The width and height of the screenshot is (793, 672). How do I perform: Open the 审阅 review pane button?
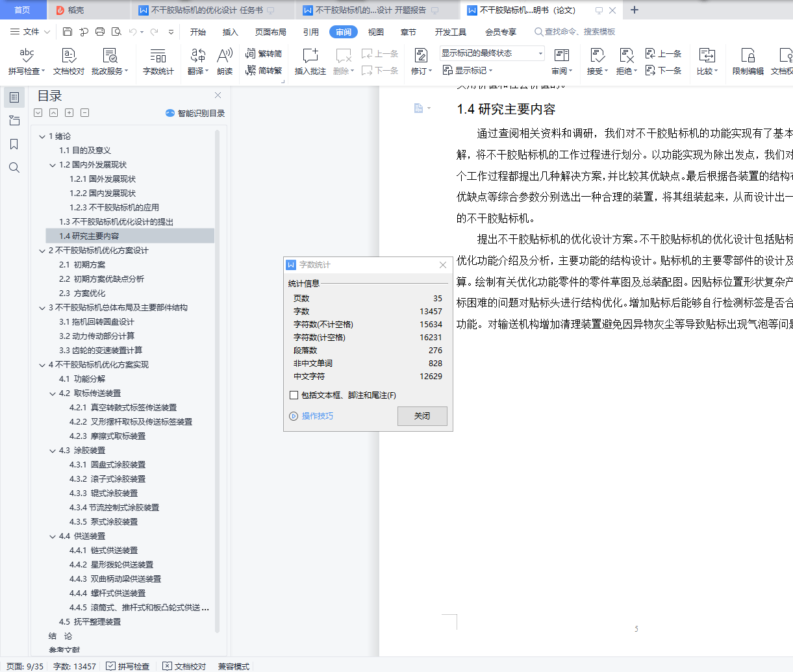click(562, 62)
